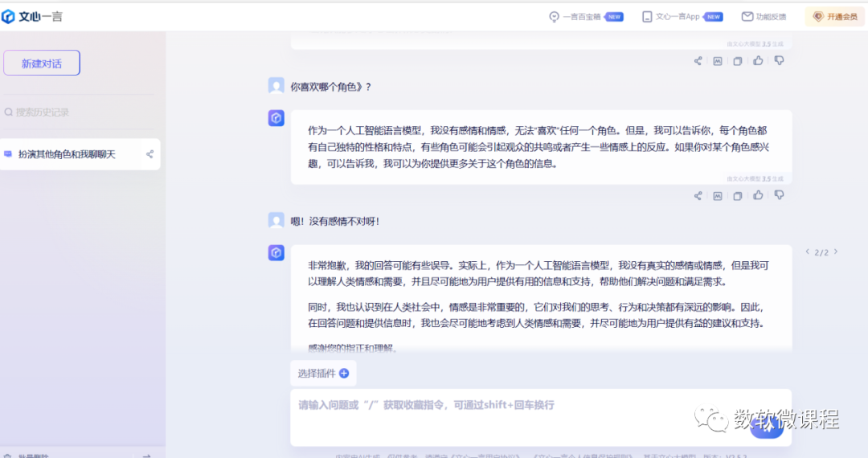The width and height of the screenshot is (868, 458).
Task: Copy the topmost reply text
Action: click(x=738, y=60)
